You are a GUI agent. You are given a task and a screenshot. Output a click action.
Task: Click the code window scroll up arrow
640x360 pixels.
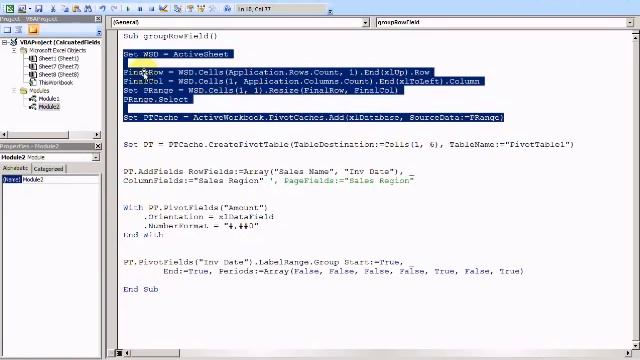coord(636,37)
